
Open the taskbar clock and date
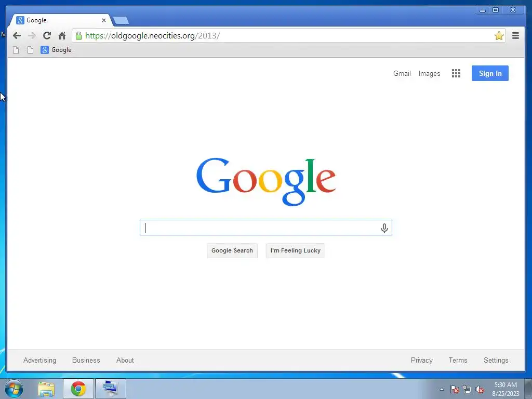[506, 389]
